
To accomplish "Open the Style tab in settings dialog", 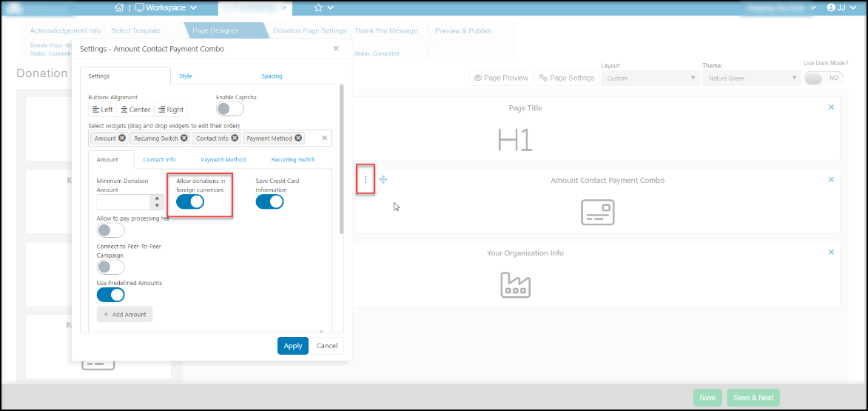I will (186, 76).
